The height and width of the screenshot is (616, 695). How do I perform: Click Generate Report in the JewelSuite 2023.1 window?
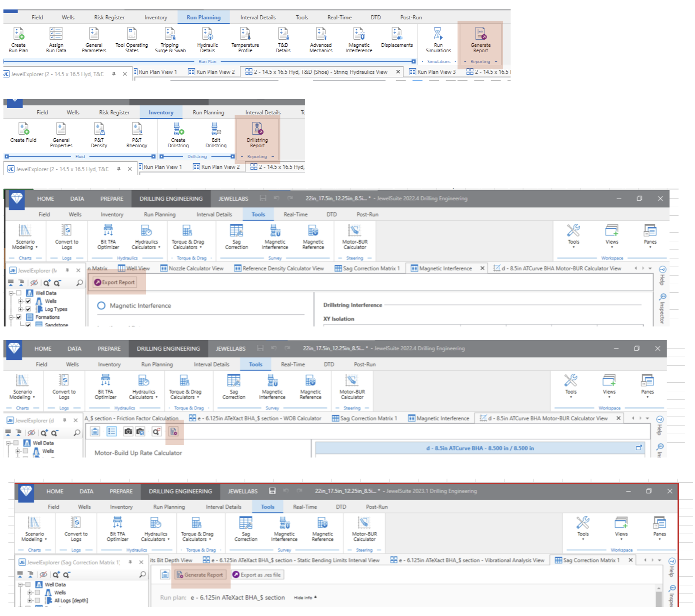(199, 575)
